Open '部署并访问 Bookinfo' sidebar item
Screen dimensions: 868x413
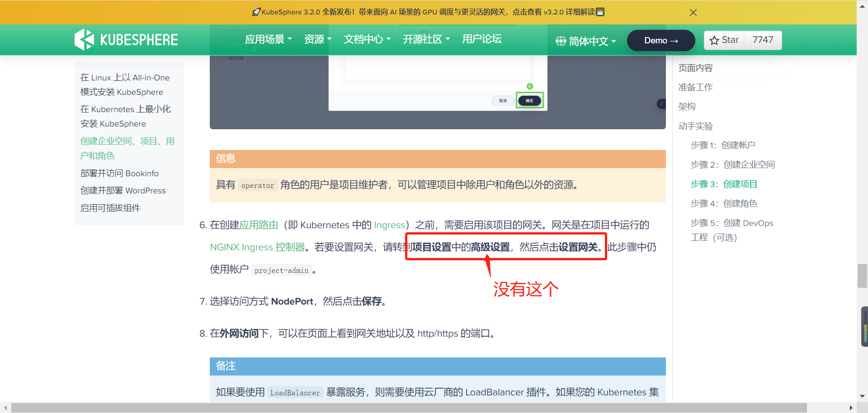coord(119,174)
